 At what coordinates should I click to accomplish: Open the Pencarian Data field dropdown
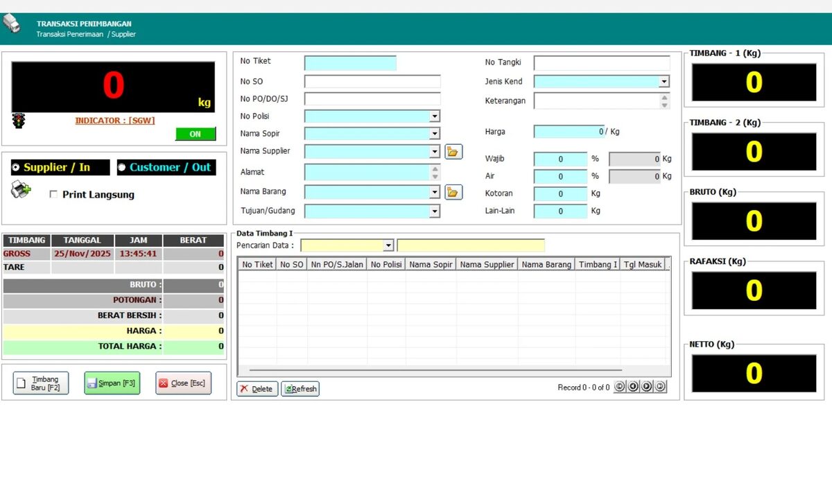388,245
